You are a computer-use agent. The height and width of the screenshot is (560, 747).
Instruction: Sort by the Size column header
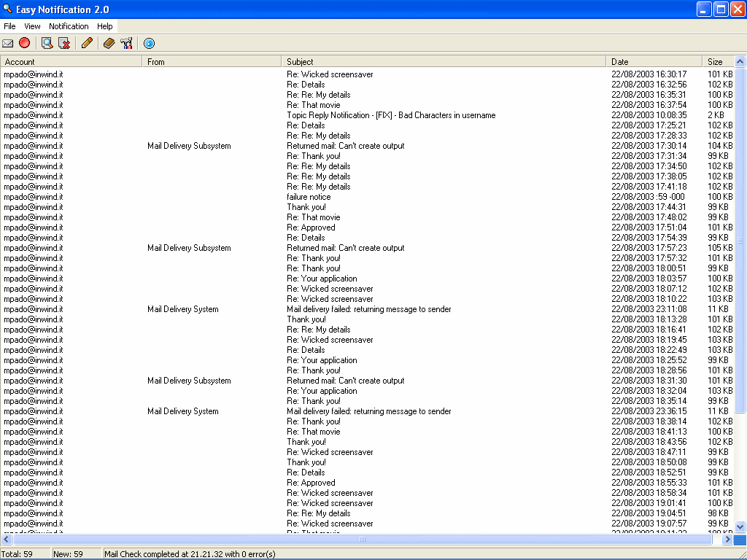point(719,62)
